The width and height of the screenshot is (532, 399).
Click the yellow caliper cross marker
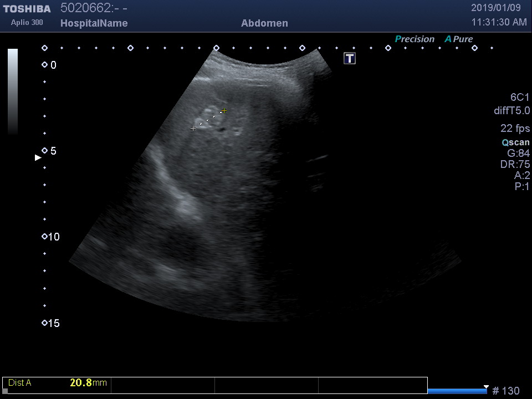coord(224,111)
